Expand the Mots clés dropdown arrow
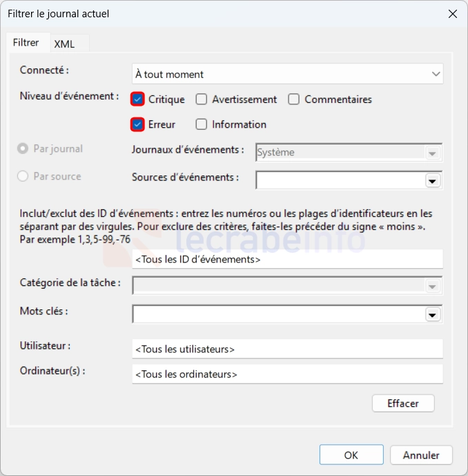The height and width of the screenshot is (476, 468). point(433,314)
